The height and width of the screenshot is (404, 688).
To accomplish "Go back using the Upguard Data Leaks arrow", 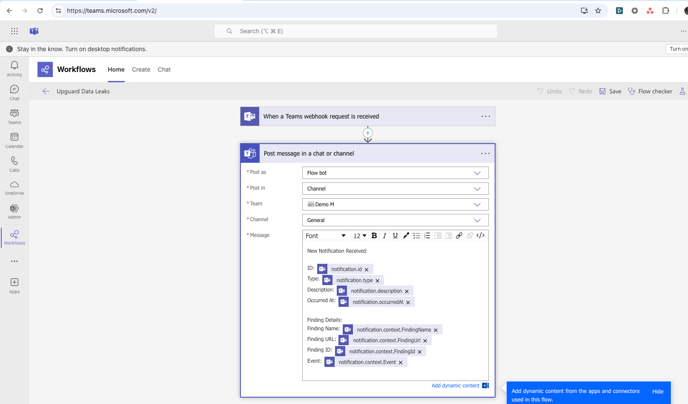I will (x=46, y=91).
